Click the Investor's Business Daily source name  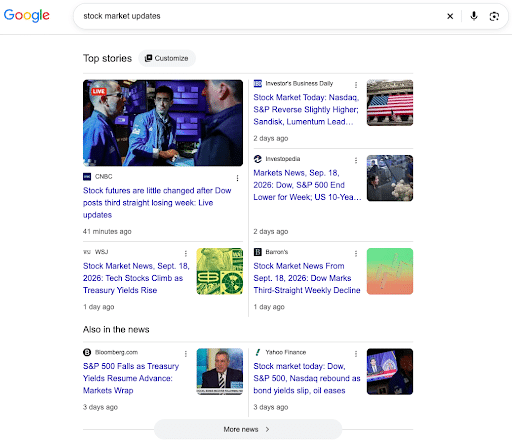pos(299,83)
